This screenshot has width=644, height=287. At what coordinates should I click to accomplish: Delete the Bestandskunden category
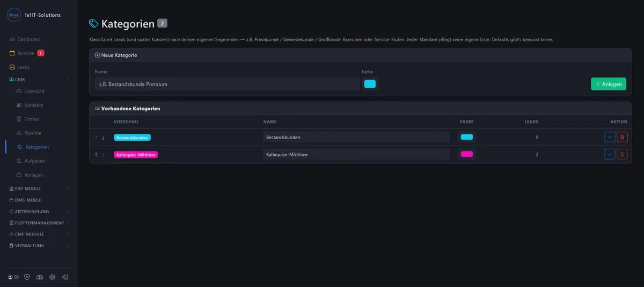622,137
